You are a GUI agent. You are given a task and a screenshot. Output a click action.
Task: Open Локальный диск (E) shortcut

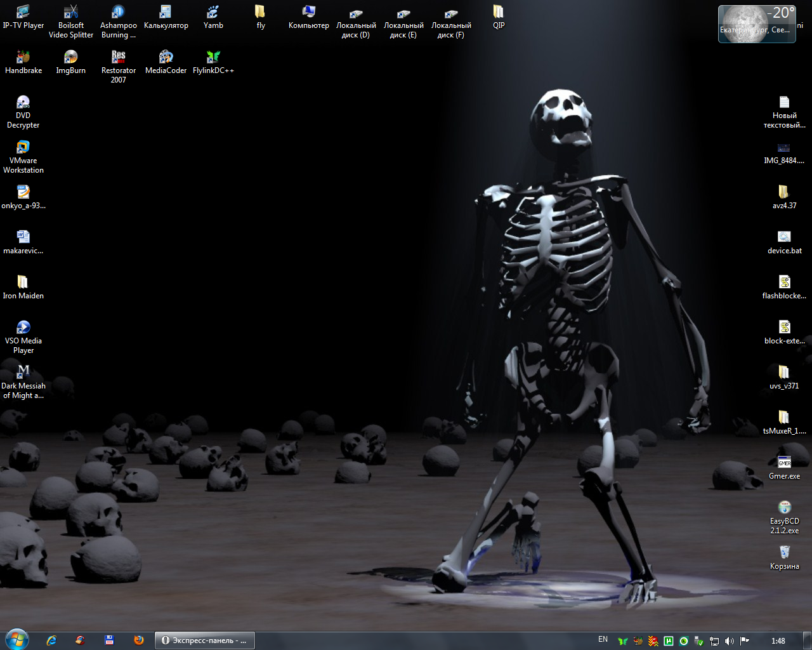[x=403, y=22]
